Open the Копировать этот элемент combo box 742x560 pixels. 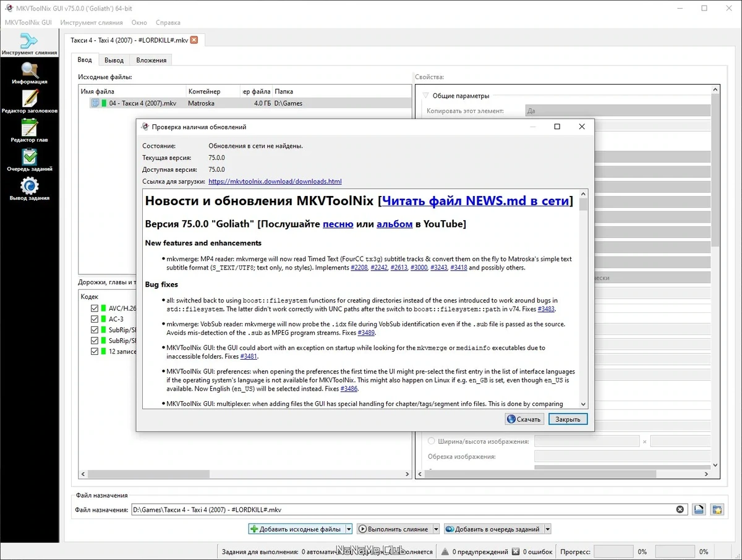pyautogui.click(x=617, y=111)
